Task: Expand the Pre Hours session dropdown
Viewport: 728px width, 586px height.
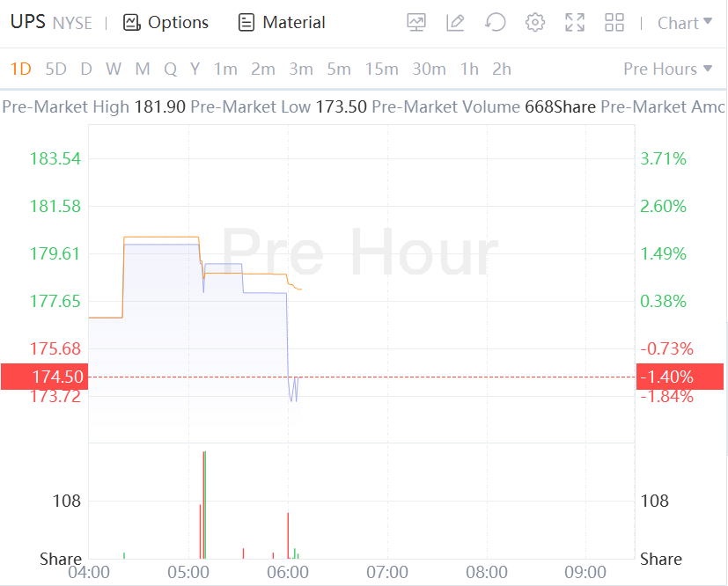Action: (667, 69)
